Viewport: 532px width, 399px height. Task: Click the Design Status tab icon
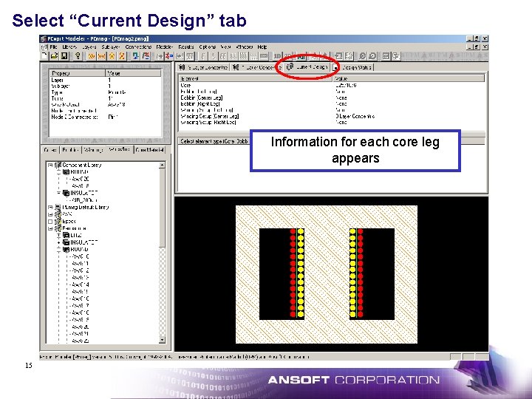coord(335,67)
